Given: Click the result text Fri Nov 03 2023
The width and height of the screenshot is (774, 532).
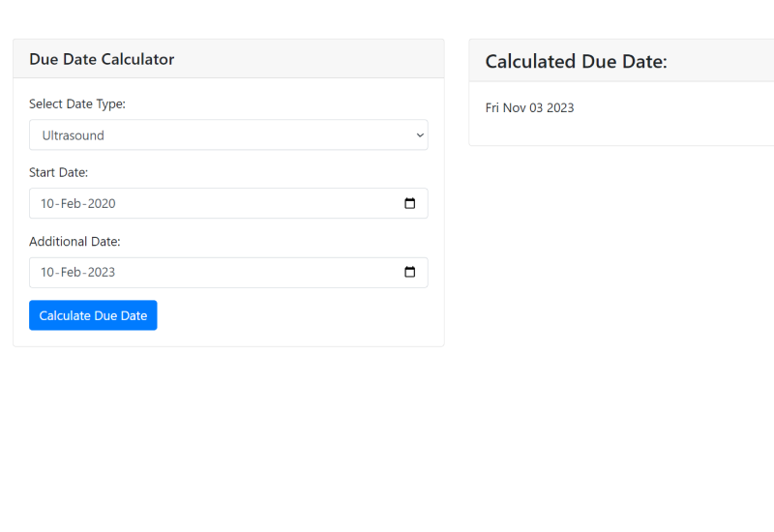Looking at the screenshot, I should point(529,107).
